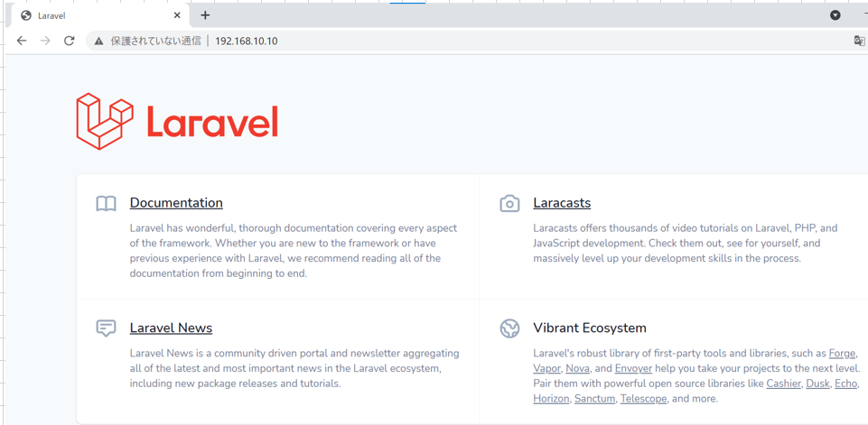Follow the Vapor link
The height and width of the screenshot is (425, 868).
click(x=546, y=368)
